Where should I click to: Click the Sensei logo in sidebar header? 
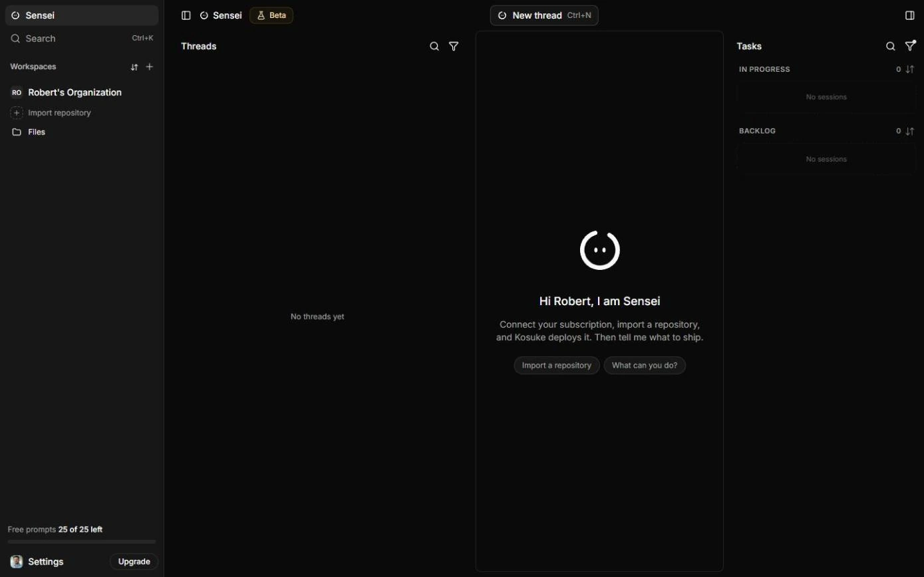click(x=15, y=15)
